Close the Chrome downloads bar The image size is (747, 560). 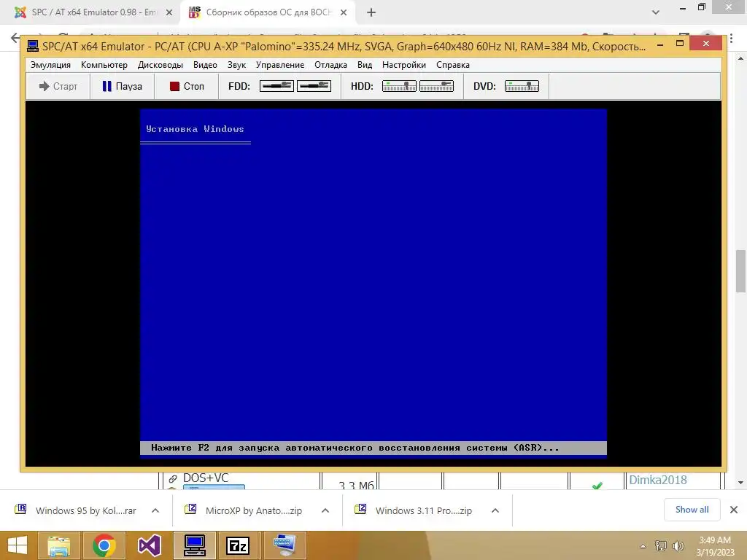[x=734, y=510]
